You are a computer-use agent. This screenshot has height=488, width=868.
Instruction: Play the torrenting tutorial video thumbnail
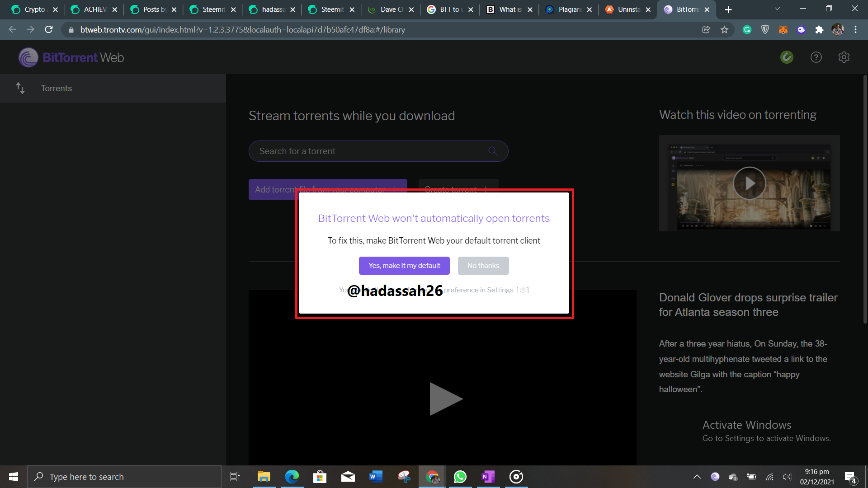[x=750, y=183]
